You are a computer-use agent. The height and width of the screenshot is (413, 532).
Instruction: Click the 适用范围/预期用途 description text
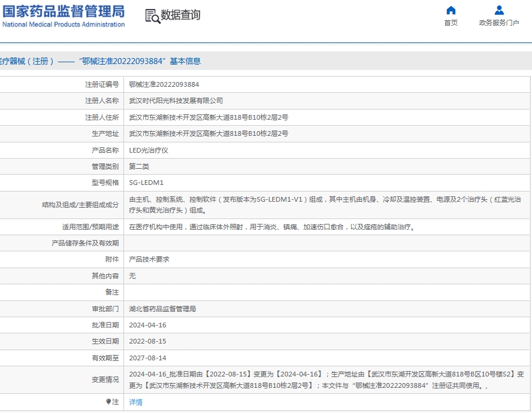pos(272,227)
